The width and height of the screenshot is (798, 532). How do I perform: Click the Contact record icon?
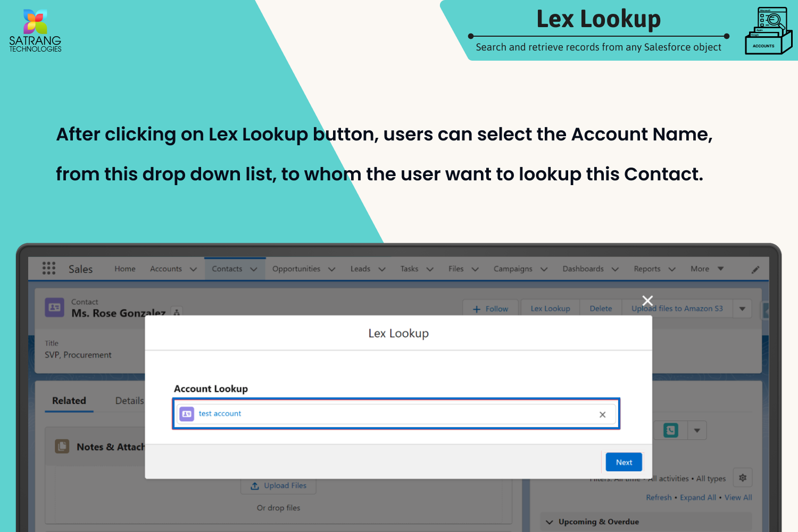coord(54,307)
